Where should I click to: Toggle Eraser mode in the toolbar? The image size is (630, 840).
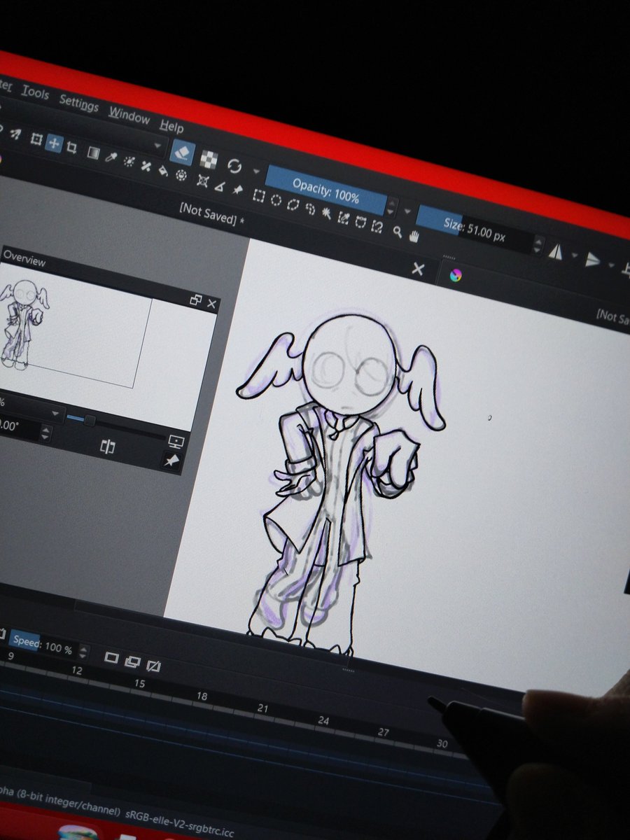coord(182,153)
